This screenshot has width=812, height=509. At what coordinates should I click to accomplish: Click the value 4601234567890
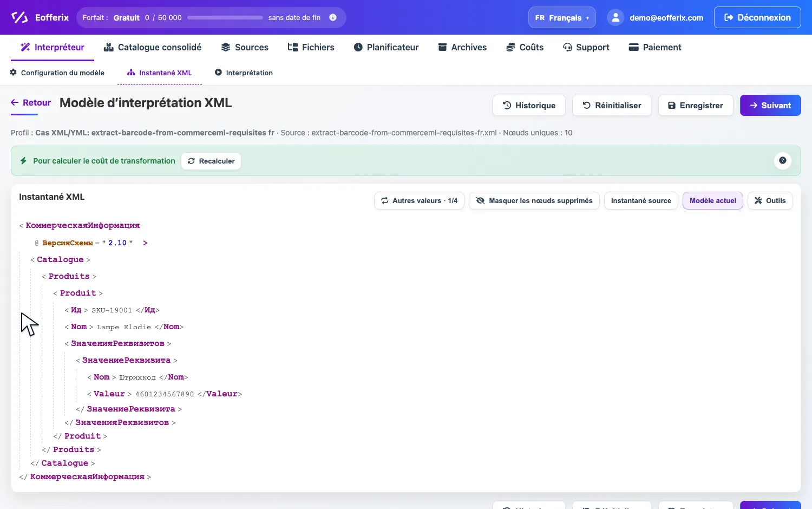tap(165, 394)
